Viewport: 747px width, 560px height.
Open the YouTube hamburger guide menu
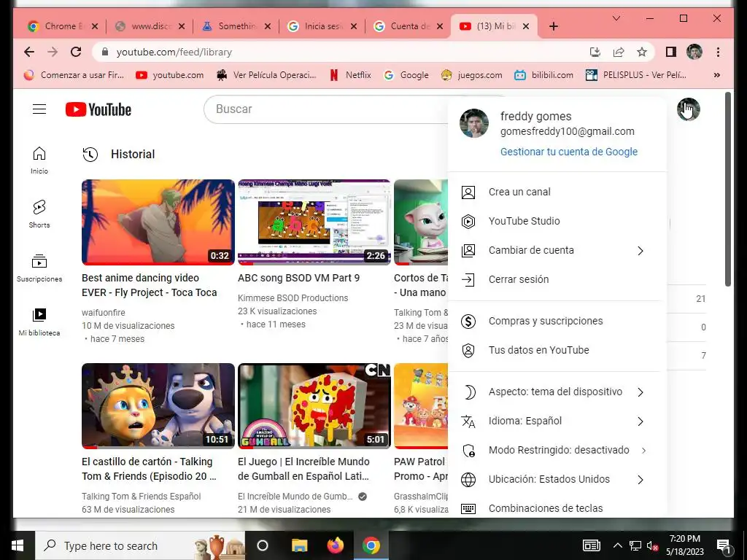click(x=39, y=109)
